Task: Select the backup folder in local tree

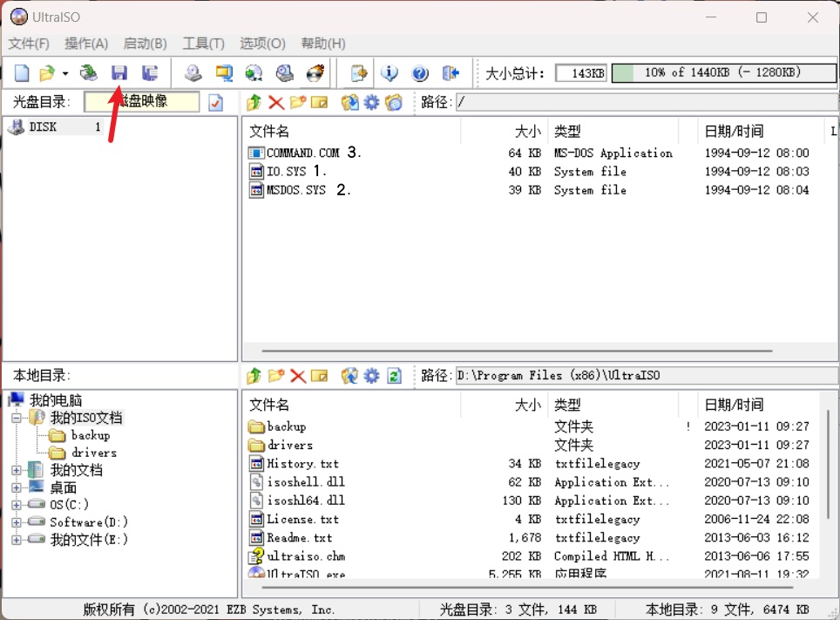Action: tap(91, 435)
